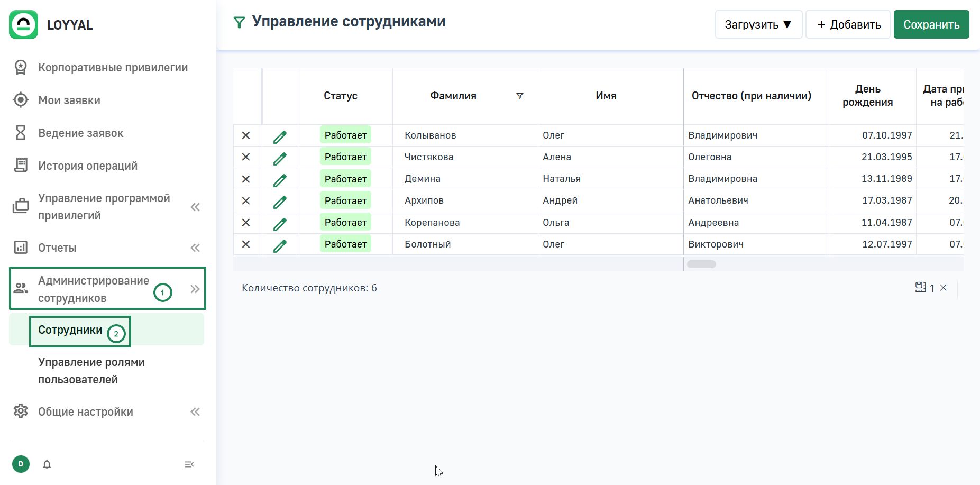Open Корпоративные привилегии menu item

(113, 68)
